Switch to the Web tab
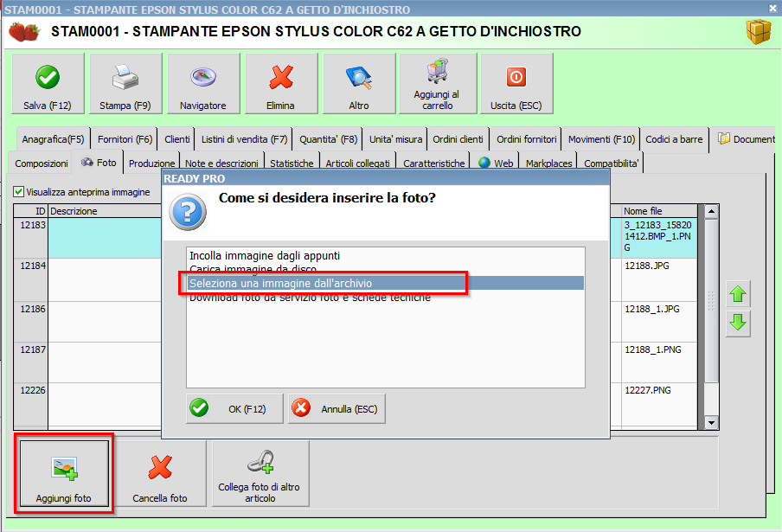Screen dimensions: 782x532 click(496, 163)
